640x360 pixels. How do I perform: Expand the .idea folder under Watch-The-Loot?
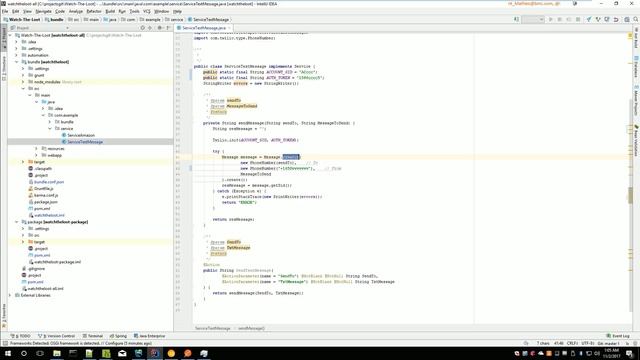[x=17, y=42]
